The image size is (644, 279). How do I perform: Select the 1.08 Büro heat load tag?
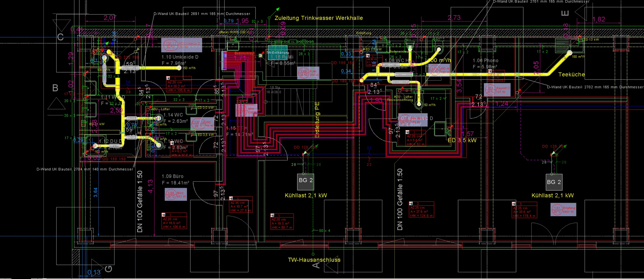click(x=176, y=195)
